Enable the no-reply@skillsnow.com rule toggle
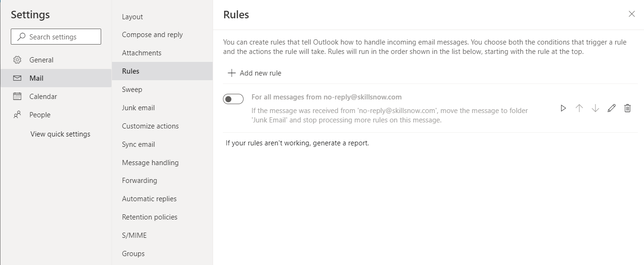Viewport: 644px width, 265px height. [233, 99]
